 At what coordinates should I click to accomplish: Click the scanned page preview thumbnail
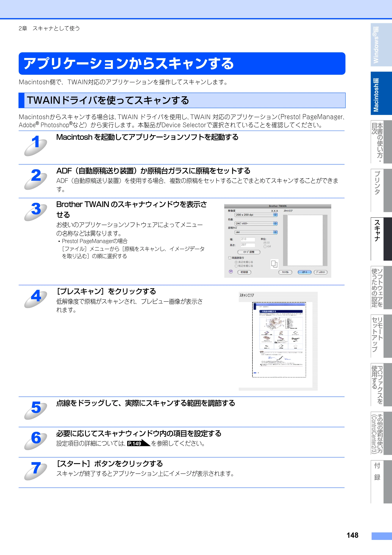click(x=279, y=340)
